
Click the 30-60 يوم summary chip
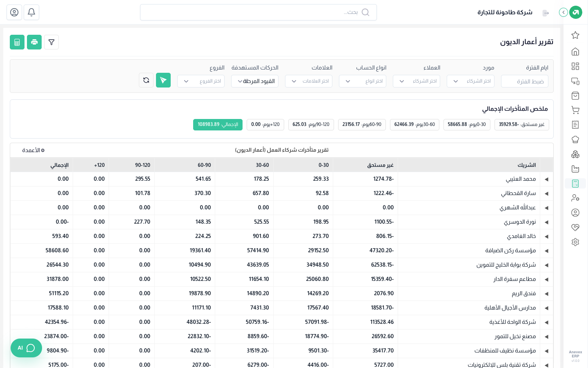point(414,125)
